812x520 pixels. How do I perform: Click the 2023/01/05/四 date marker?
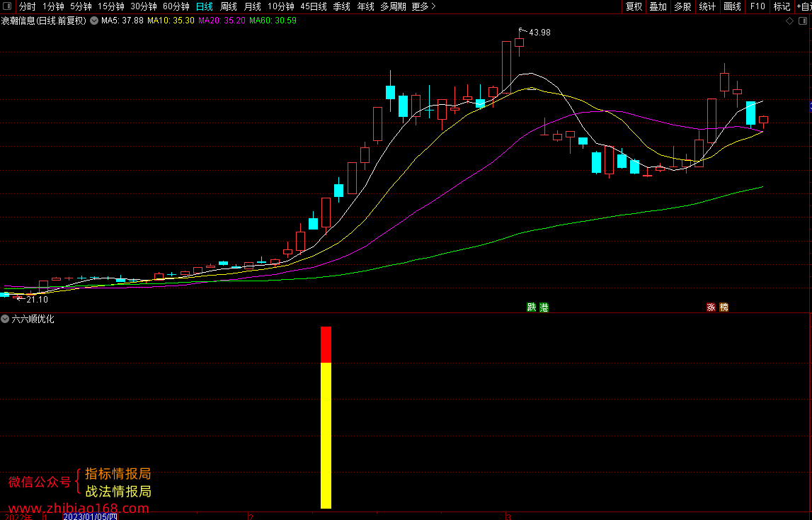90,516
